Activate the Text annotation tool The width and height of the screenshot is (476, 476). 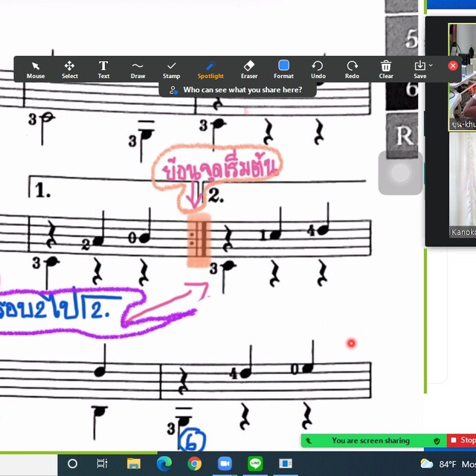coord(103,69)
